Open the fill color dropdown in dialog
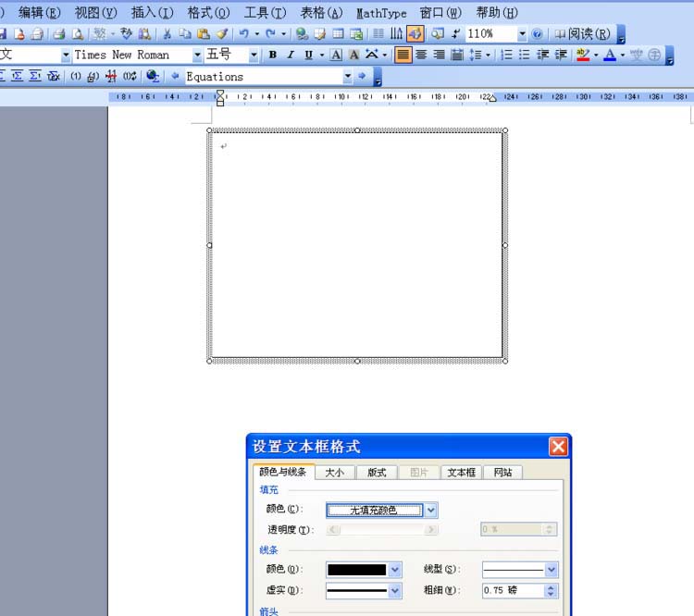 431,511
